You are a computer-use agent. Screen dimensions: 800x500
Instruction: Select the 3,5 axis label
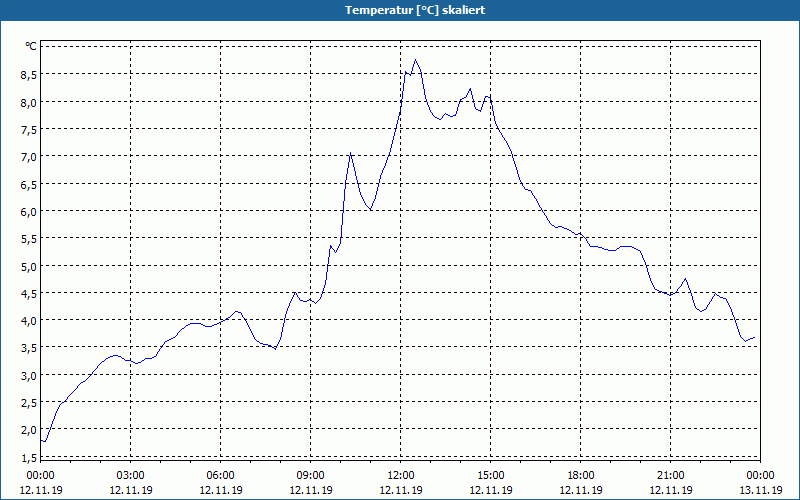tap(30, 348)
